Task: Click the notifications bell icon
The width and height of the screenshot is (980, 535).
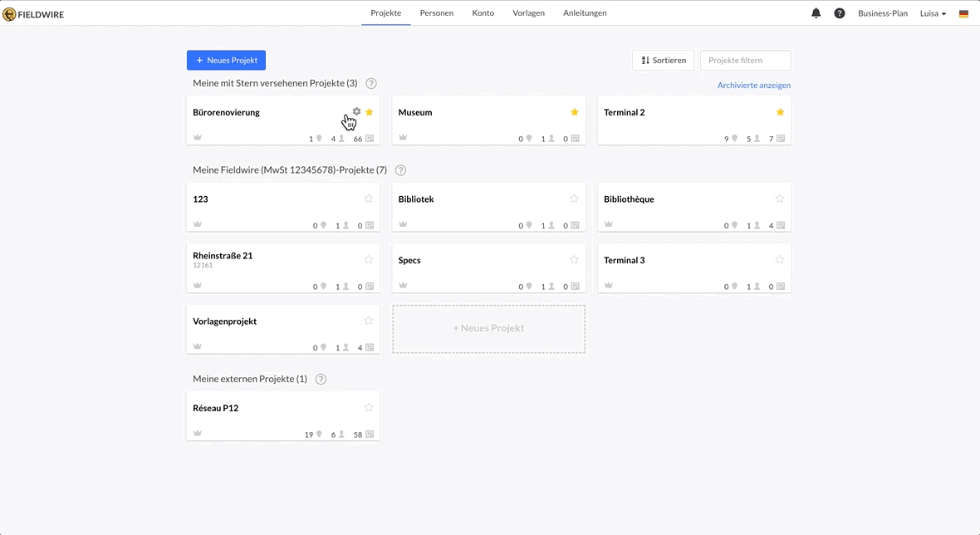Action: 816,13
